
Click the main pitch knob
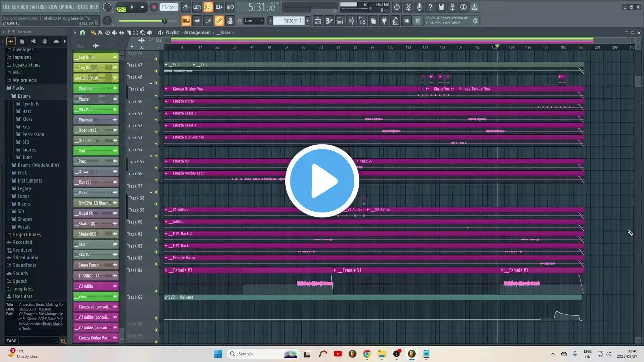pyautogui.click(x=107, y=20)
